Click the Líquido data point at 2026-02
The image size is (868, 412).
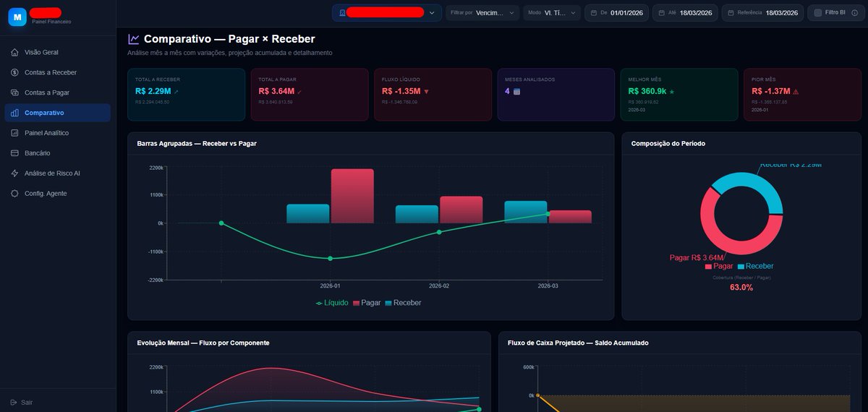pos(439,232)
